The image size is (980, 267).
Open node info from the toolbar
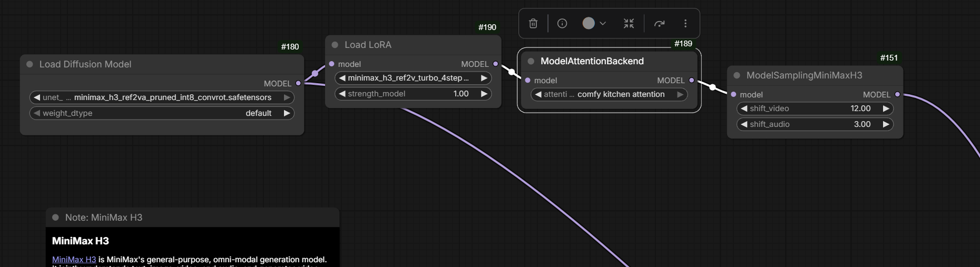click(562, 23)
